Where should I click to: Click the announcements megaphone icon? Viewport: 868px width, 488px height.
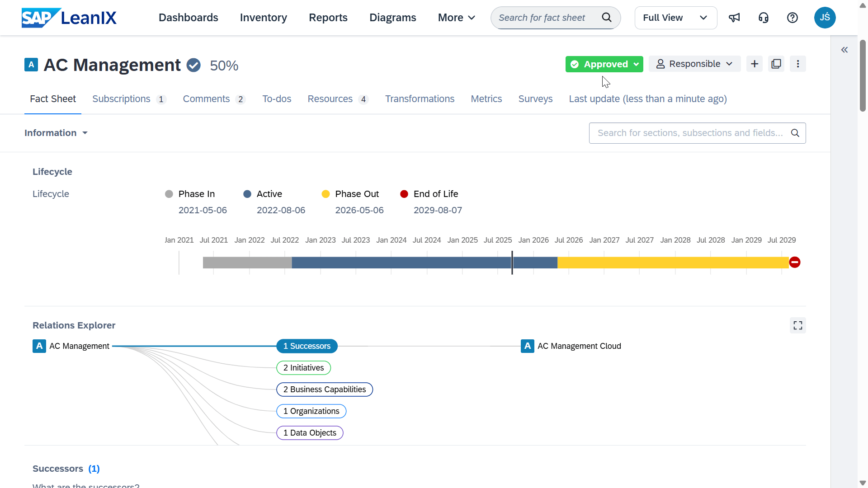pos(734,18)
